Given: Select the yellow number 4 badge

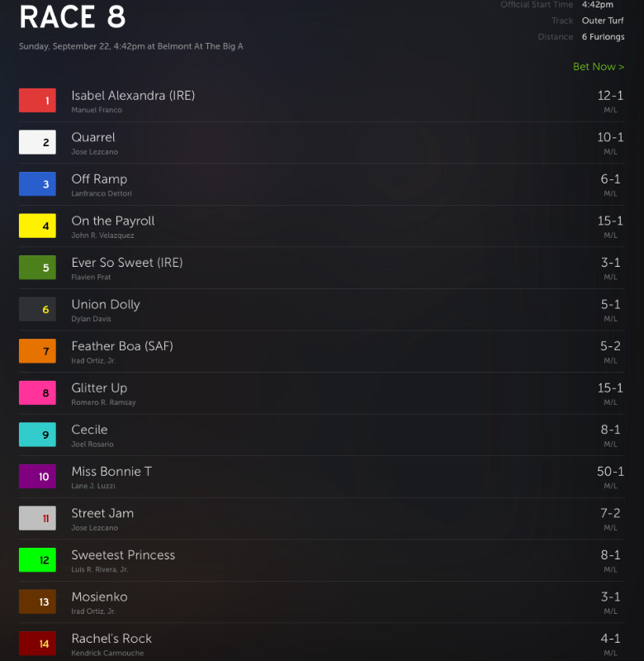Looking at the screenshot, I should 37,226.
